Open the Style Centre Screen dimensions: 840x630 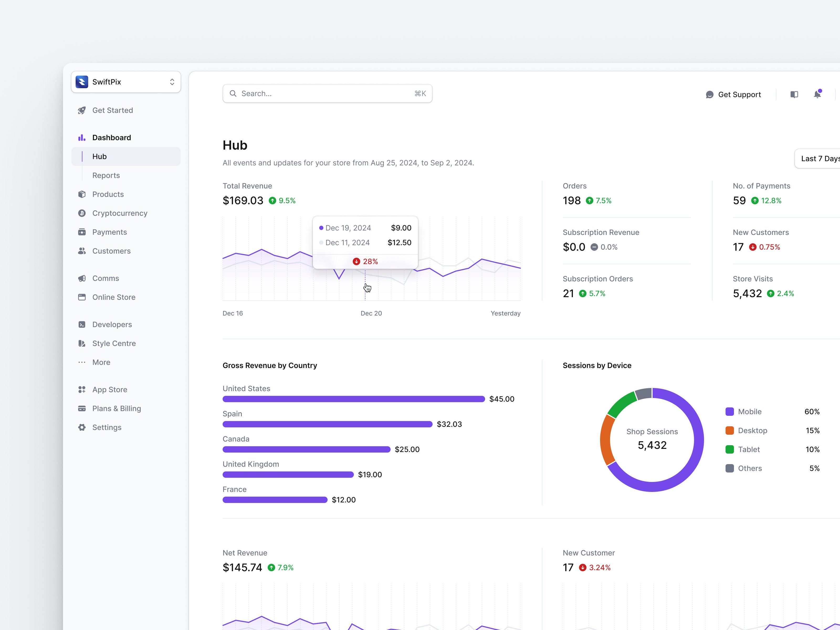tap(114, 343)
